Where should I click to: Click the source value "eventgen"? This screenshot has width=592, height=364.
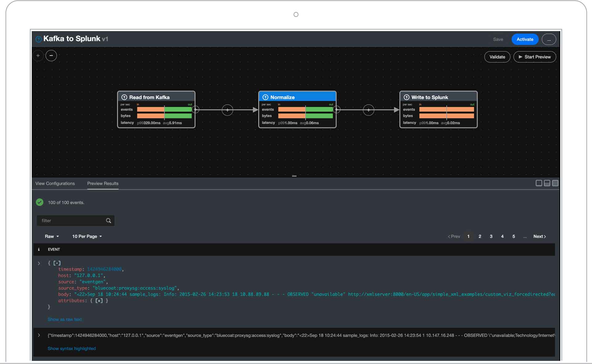pos(92,282)
